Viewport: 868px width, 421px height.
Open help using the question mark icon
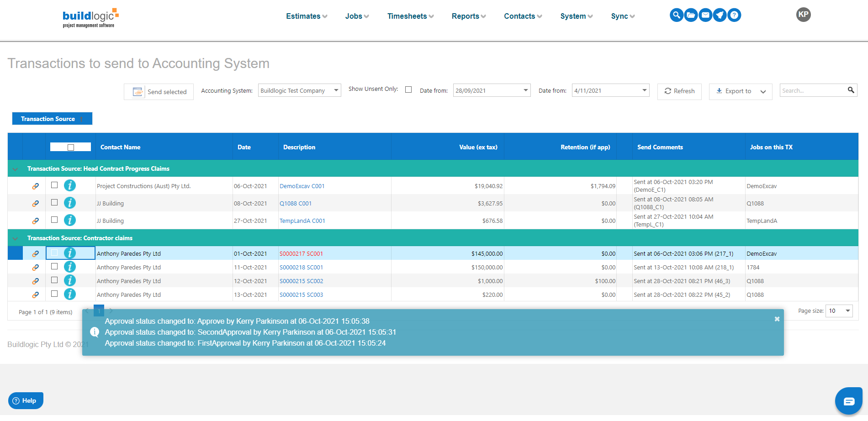click(735, 15)
